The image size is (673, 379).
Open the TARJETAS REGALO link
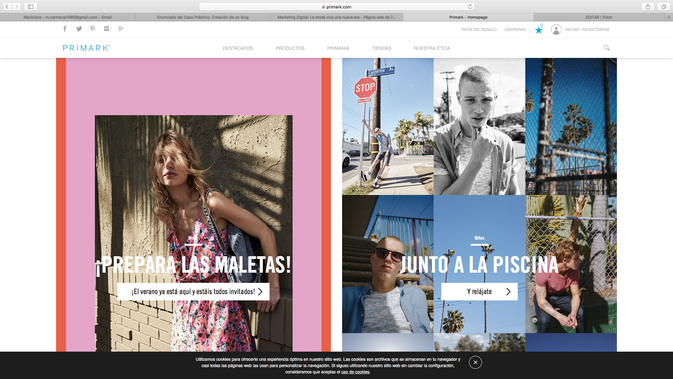(x=478, y=30)
